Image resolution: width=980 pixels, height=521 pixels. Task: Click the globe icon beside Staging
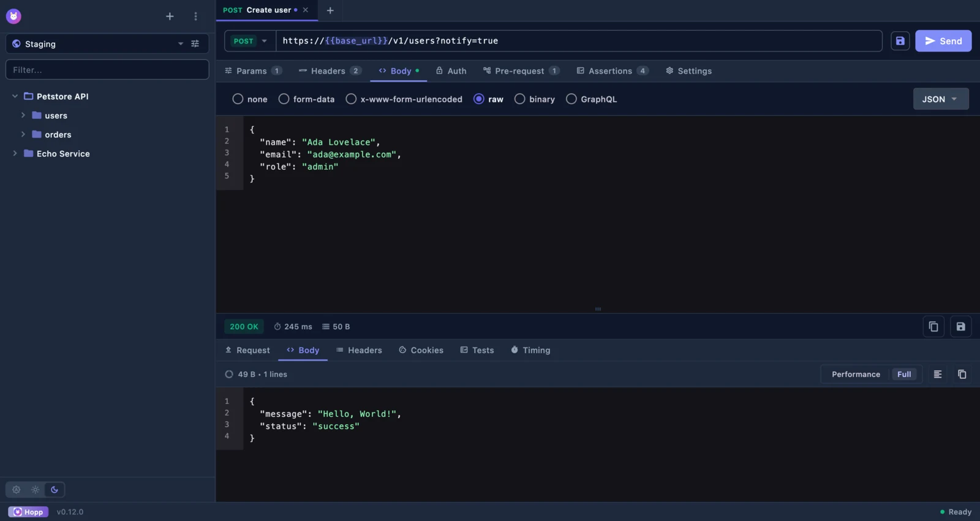coord(17,44)
